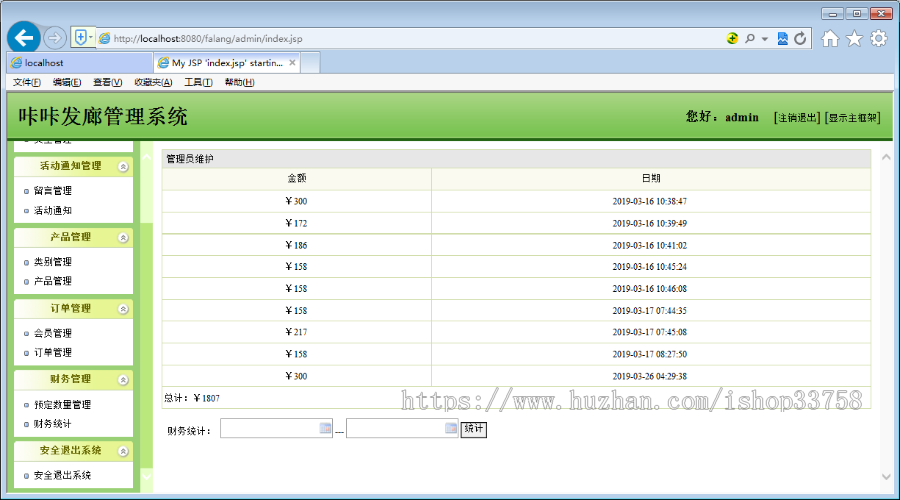Open the 帮助(H) menu
Screen dimensions: 900x500
click(239, 82)
